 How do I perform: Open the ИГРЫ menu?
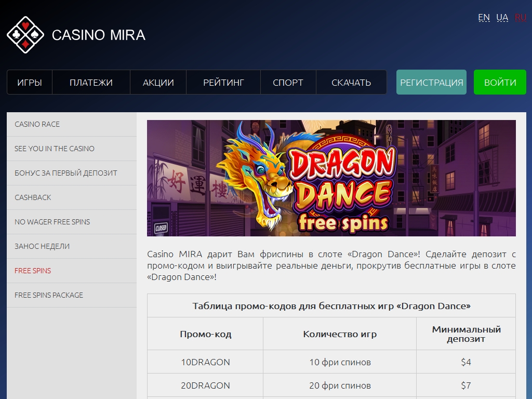pos(30,83)
